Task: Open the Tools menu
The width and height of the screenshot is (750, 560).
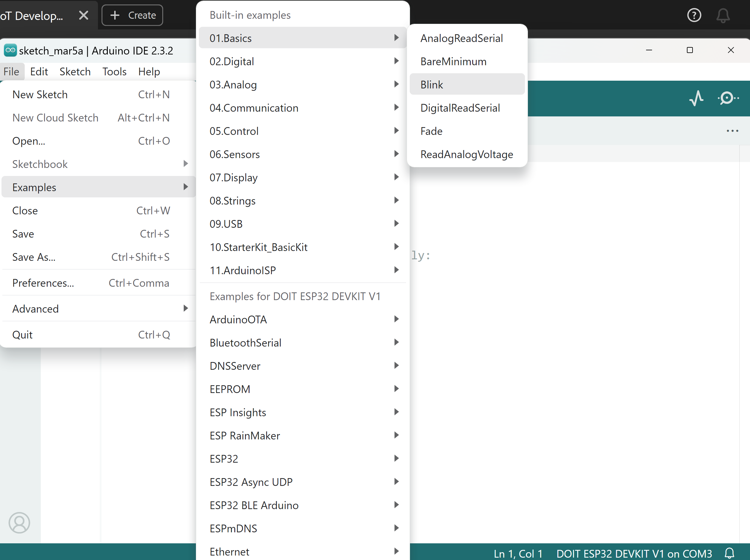Action: [114, 71]
